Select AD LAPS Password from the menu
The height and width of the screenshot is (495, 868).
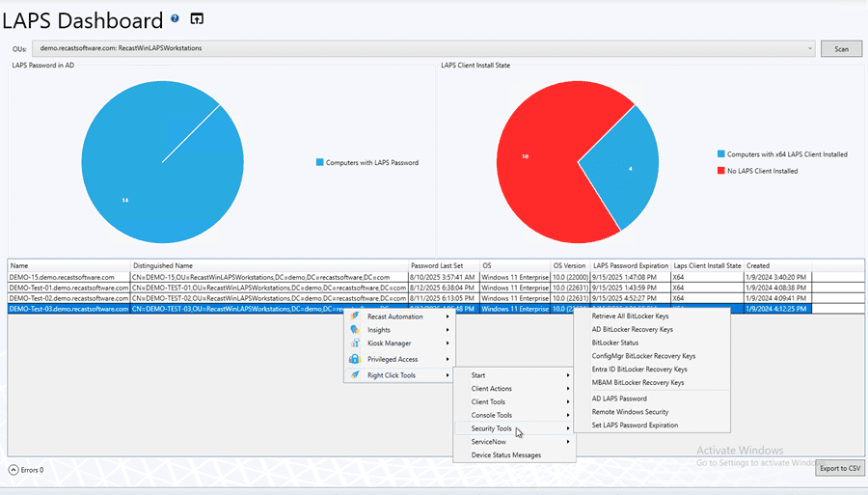click(619, 399)
